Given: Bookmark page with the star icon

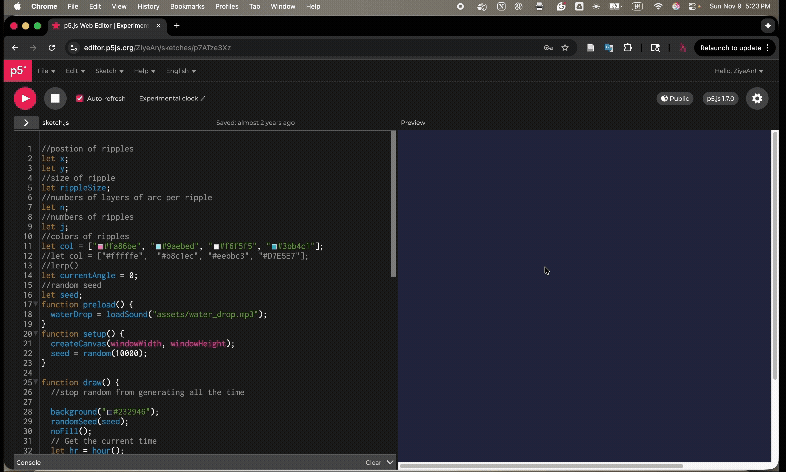Looking at the screenshot, I should click(565, 47).
